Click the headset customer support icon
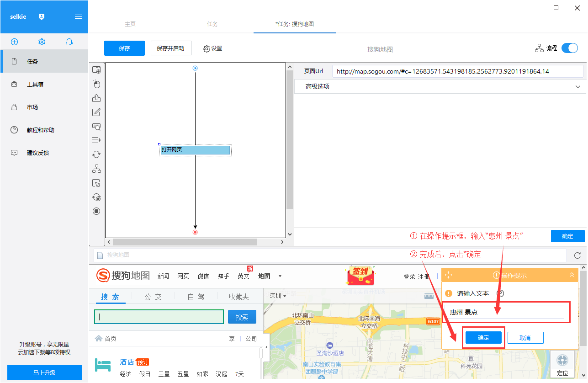Viewport: 588px width, 383px height. (x=69, y=42)
